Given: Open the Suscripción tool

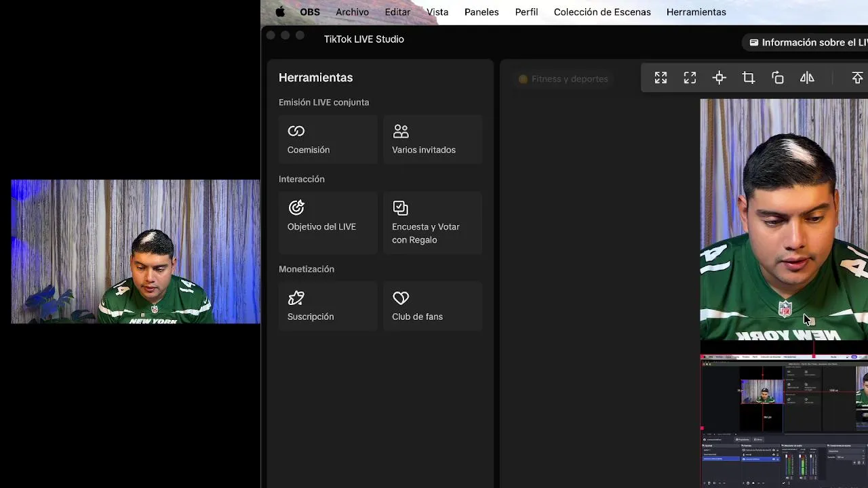Looking at the screenshot, I should [x=328, y=306].
